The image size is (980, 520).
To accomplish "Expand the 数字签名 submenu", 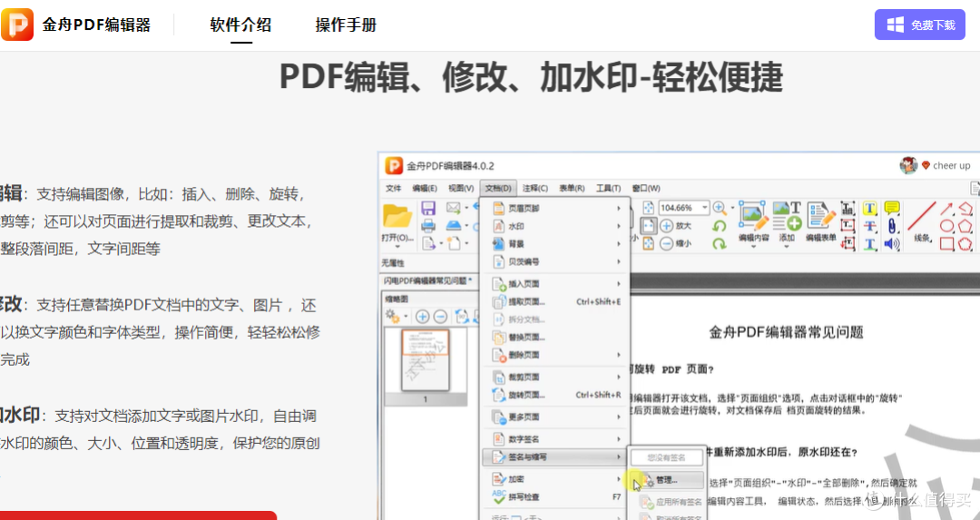I will pyautogui.click(x=555, y=439).
